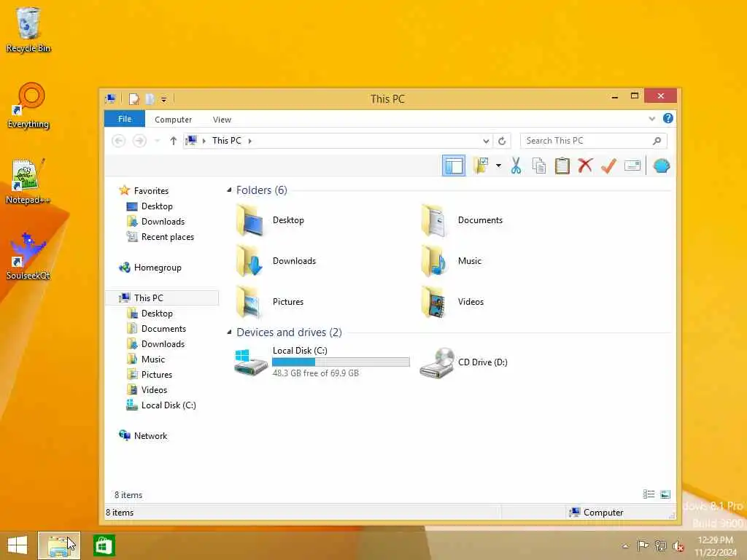Click the Paste clipboard icon

(562, 166)
